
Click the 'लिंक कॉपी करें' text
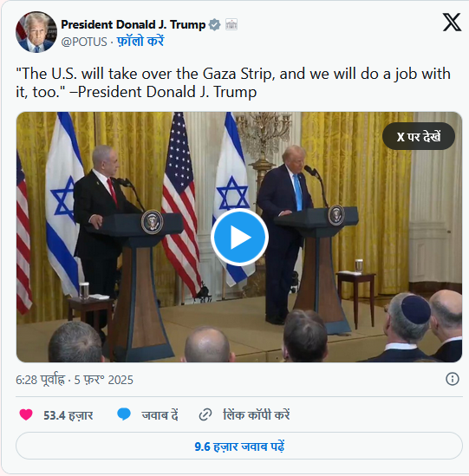point(257,415)
